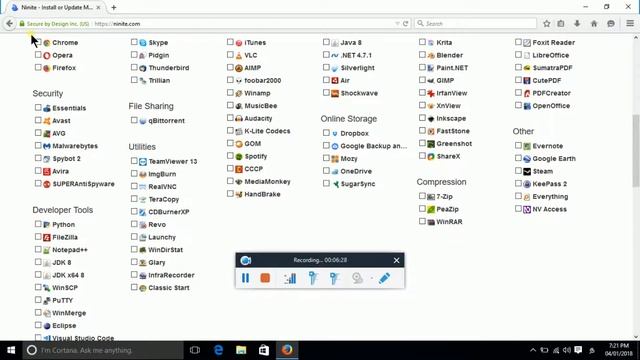Stop the recording with orange square
This screenshot has width=640, height=360.
click(265, 278)
